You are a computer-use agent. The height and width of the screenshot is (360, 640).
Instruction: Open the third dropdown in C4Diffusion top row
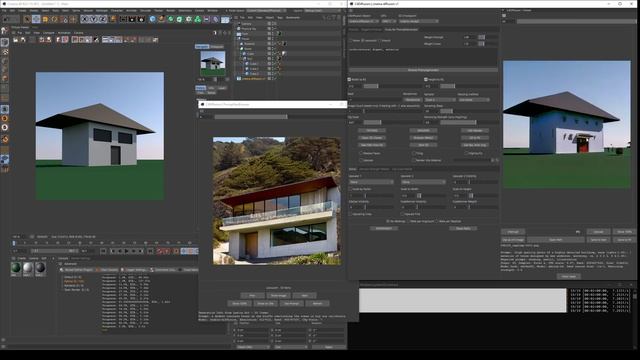tap(418, 21)
